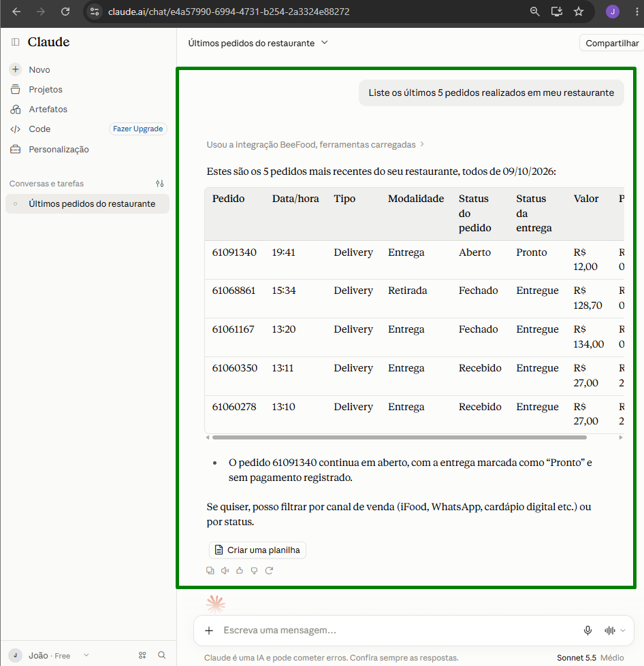Go to Code in the sidebar
The height and width of the screenshot is (666, 644).
click(x=39, y=129)
